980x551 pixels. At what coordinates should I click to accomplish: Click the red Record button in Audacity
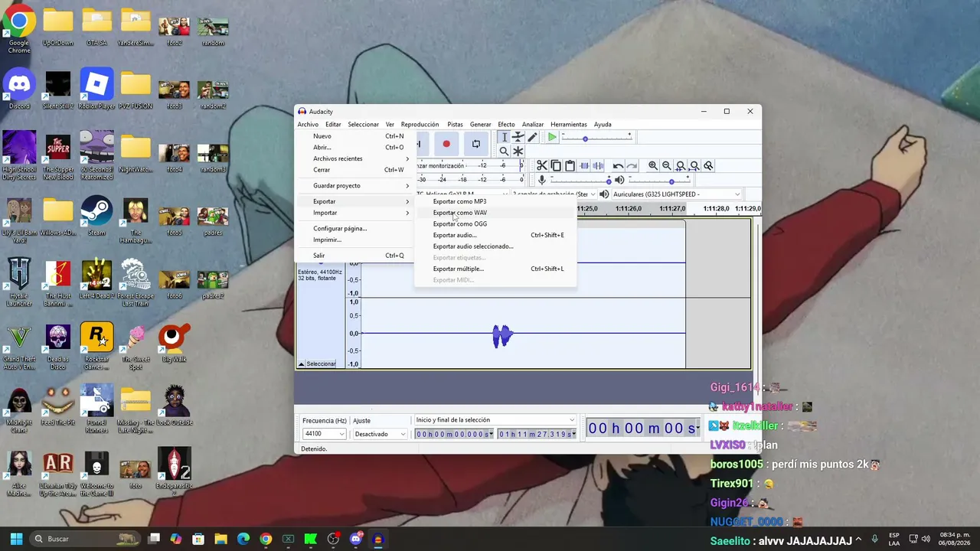(446, 144)
